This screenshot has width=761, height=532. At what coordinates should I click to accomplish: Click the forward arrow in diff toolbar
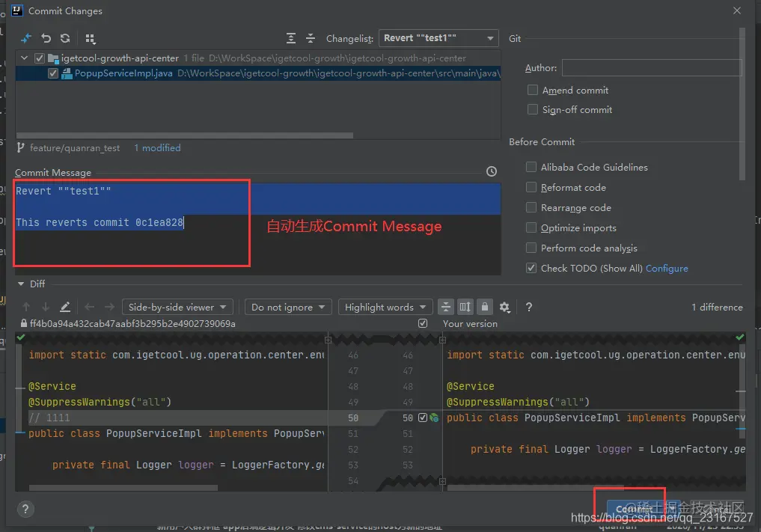click(x=110, y=307)
